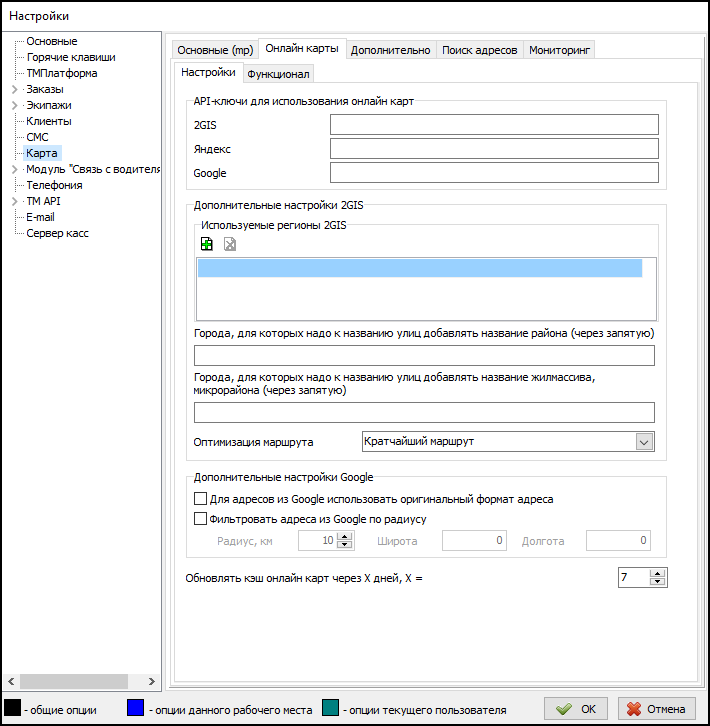Click the blue workstation options color swatch
710x726 pixels.
click(135, 709)
